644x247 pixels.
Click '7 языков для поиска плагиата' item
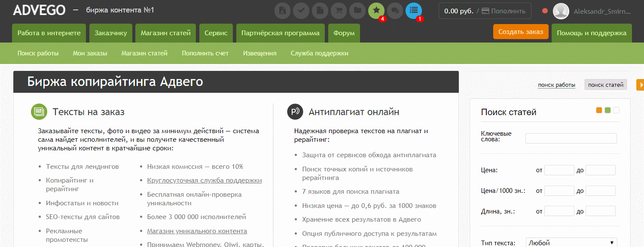point(351,192)
